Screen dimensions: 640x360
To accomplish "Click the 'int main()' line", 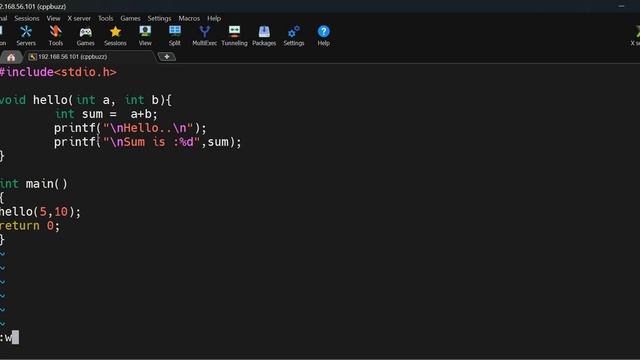I will pos(34,184).
